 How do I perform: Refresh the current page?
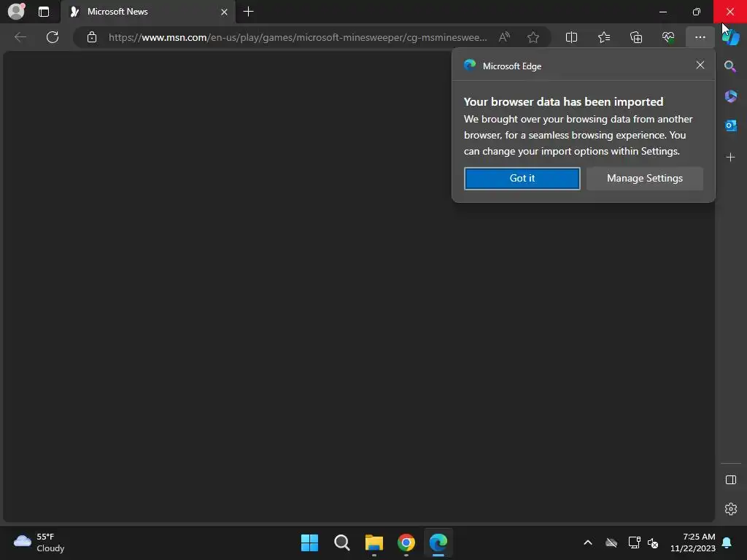tap(53, 37)
